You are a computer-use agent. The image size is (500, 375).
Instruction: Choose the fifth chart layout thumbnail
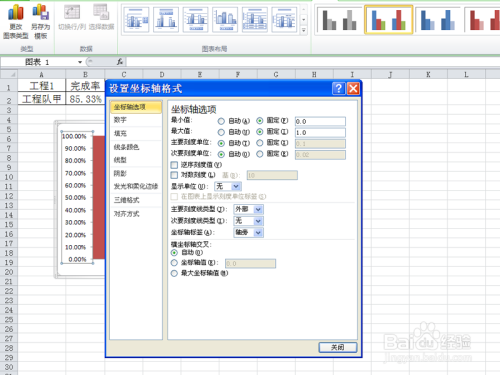pos(255,20)
